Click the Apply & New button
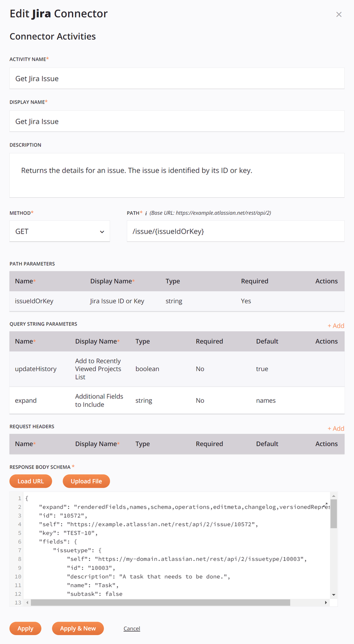Screen dimensions: 354x644 78,628
